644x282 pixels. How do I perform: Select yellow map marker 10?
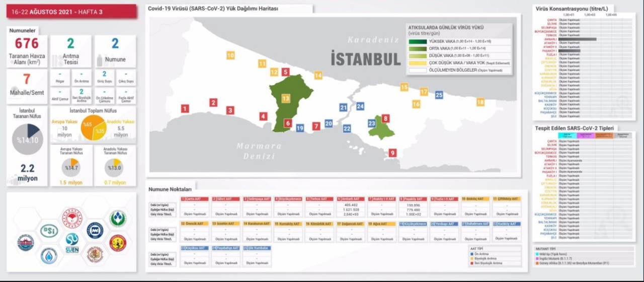point(230,55)
